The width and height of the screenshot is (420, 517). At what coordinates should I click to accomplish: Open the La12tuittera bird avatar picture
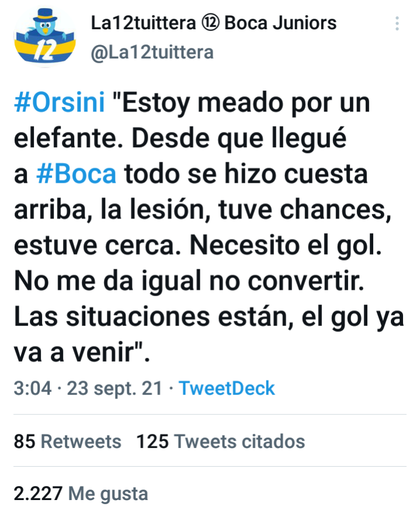[x=45, y=37]
